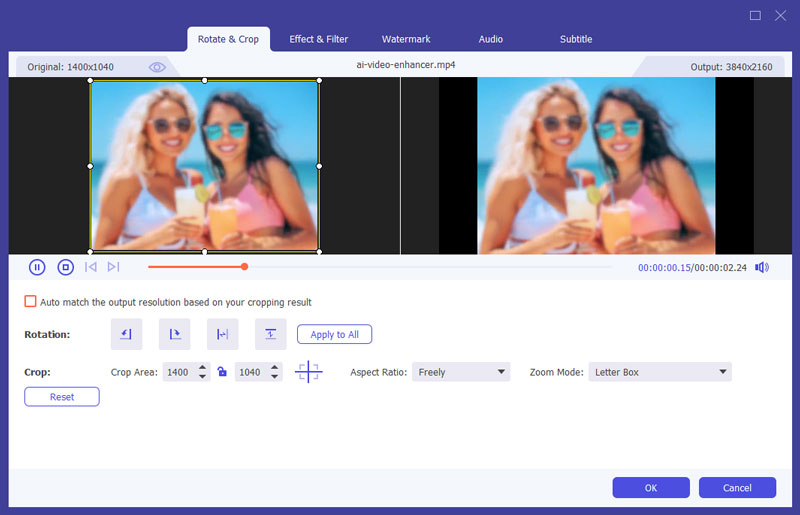Click the rotate right 90 degrees icon

(175, 334)
